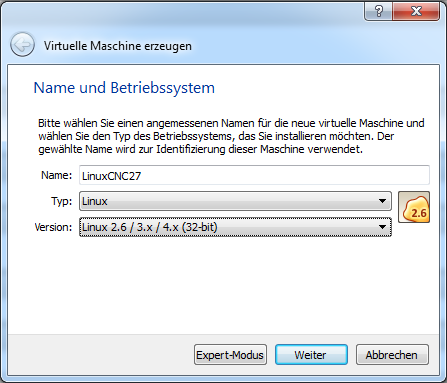This screenshot has height=383, width=447.
Task: Open the Version dropdown showing 32-bit
Action: coord(235,227)
